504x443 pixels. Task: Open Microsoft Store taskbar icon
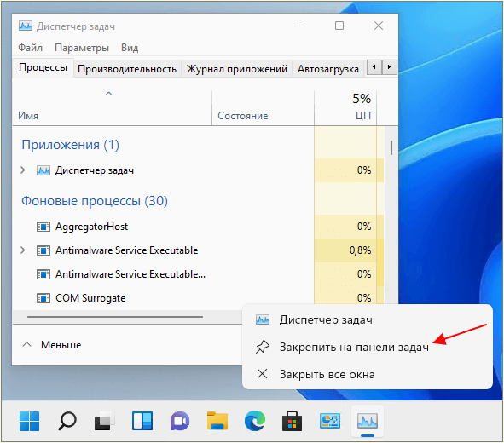(293, 421)
